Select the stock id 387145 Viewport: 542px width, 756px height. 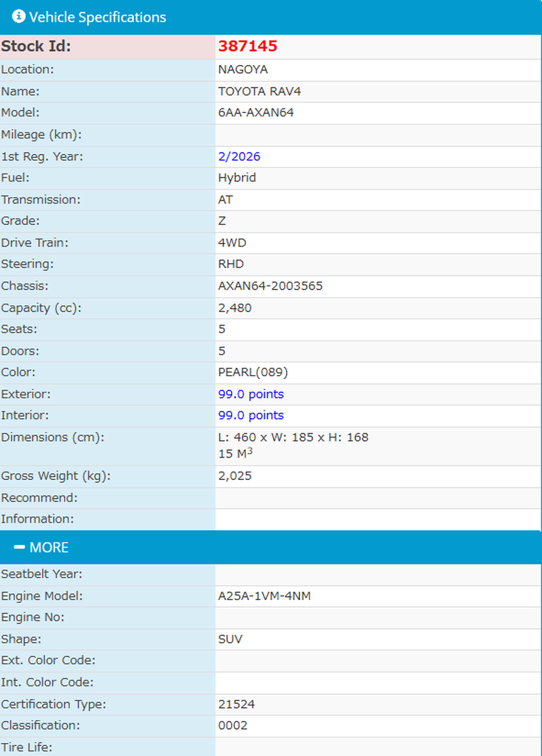pos(248,46)
